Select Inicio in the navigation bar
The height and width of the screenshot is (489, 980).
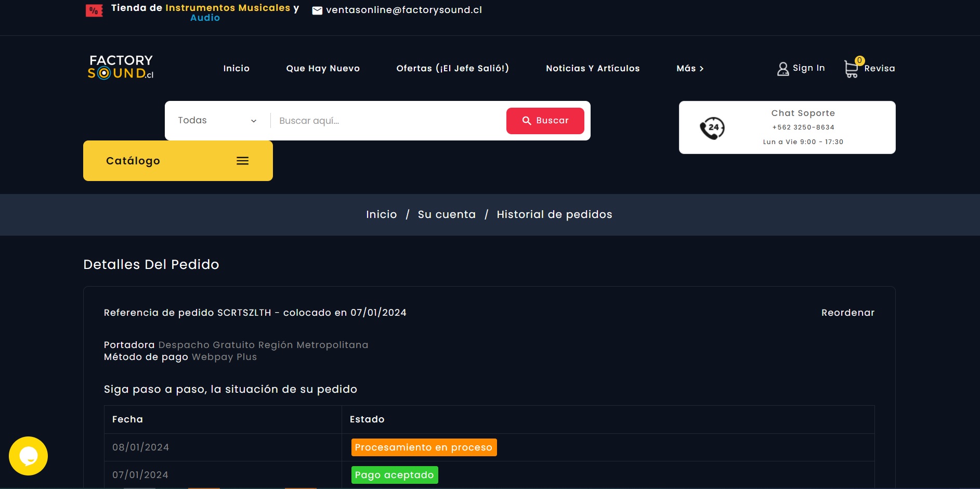(236, 68)
